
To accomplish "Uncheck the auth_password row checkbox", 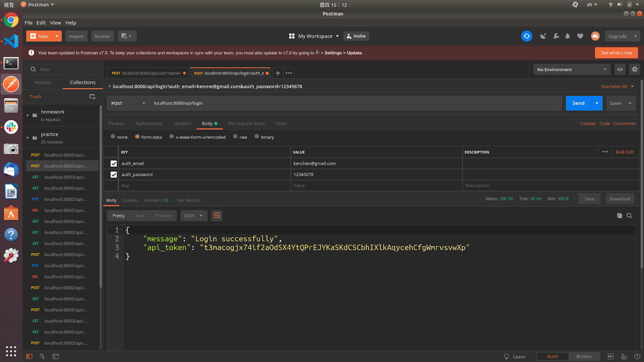I will click(113, 174).
